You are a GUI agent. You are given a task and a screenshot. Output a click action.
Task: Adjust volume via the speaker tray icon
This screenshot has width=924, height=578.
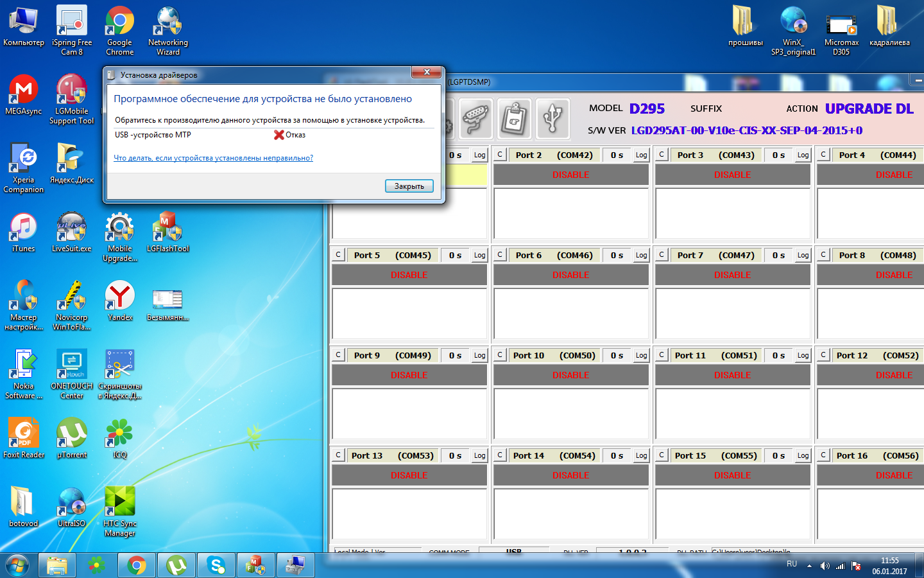pyautogui.click(x=825, y=566)
